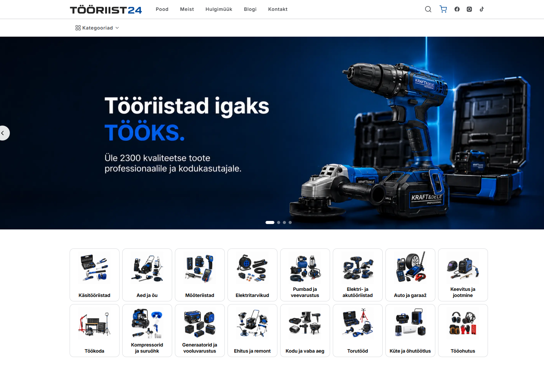Open Elektritarvikud category card
The image size is (544, 392).
(x=252, y=275)
